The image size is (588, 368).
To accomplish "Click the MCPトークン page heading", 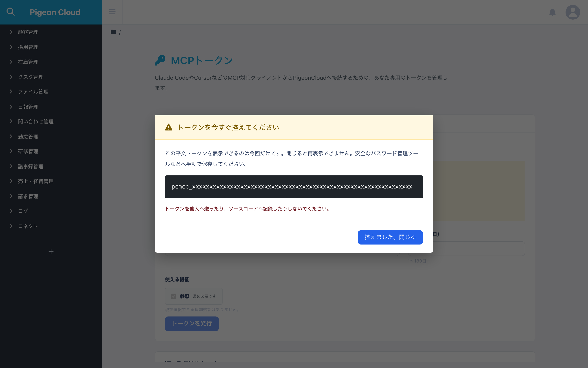I will click(202, 60).
